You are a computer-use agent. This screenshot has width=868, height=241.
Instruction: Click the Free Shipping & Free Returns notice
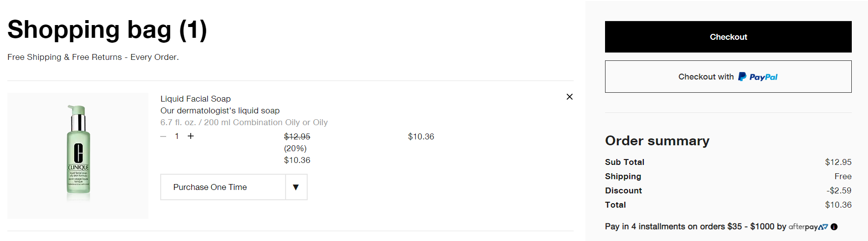pyautogui.click(x=93, y=57)
